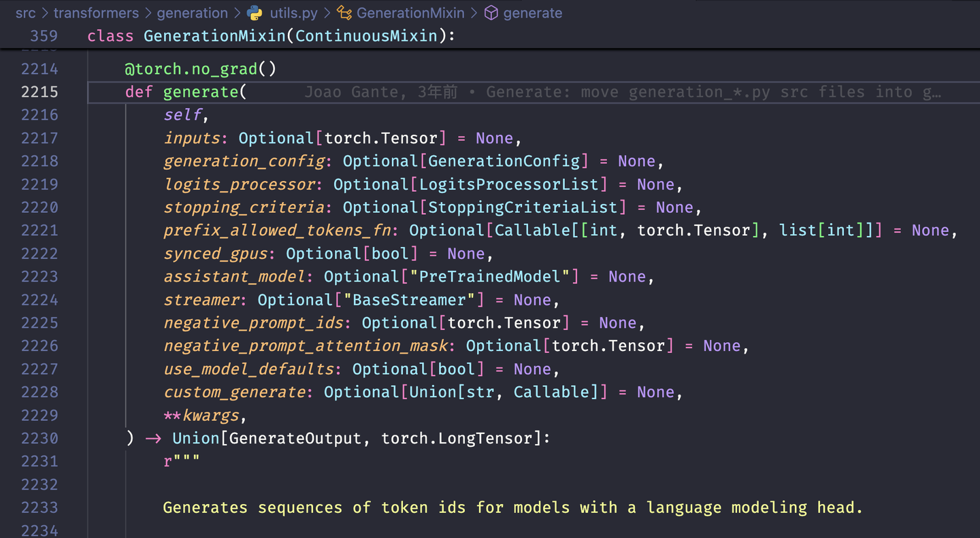Click the generate breadcrumb symbol
This screenshot has height=538, width=980.
(533, 13)
